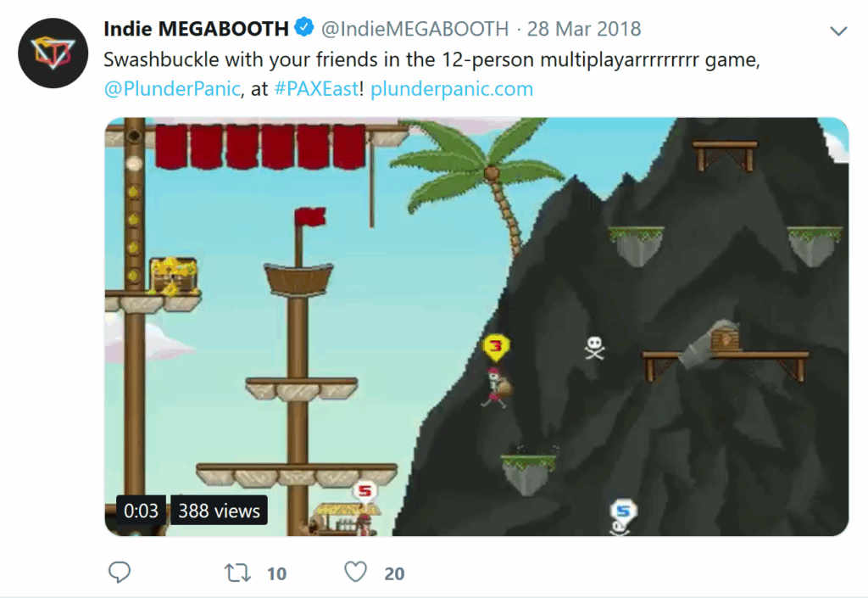Open the @PlunderPanic mention link
Screen dimensions: 868x598
(x=172, y=88)
